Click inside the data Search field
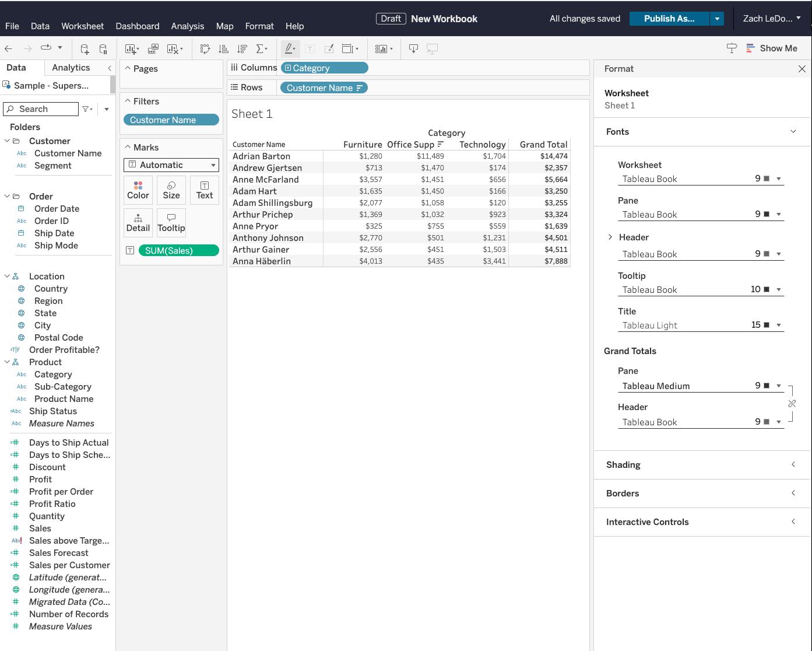The image size is (812, 651). click(x=41, y=109)
